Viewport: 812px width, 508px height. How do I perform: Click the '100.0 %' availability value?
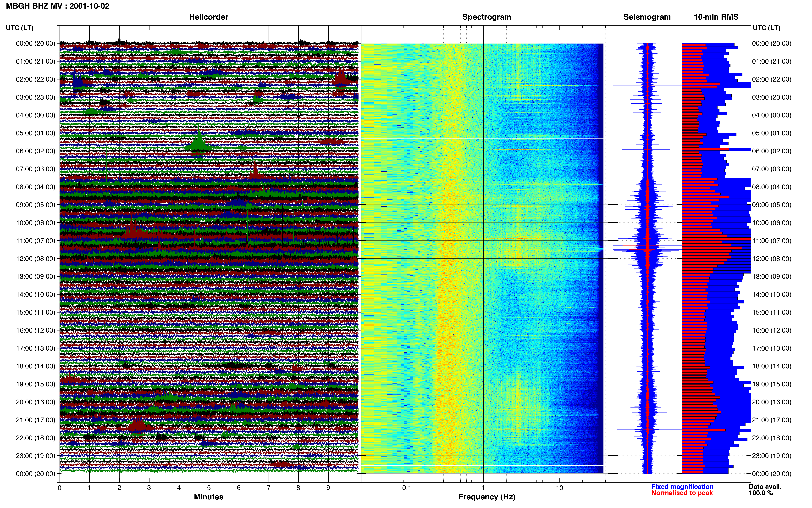click(761, 493)
